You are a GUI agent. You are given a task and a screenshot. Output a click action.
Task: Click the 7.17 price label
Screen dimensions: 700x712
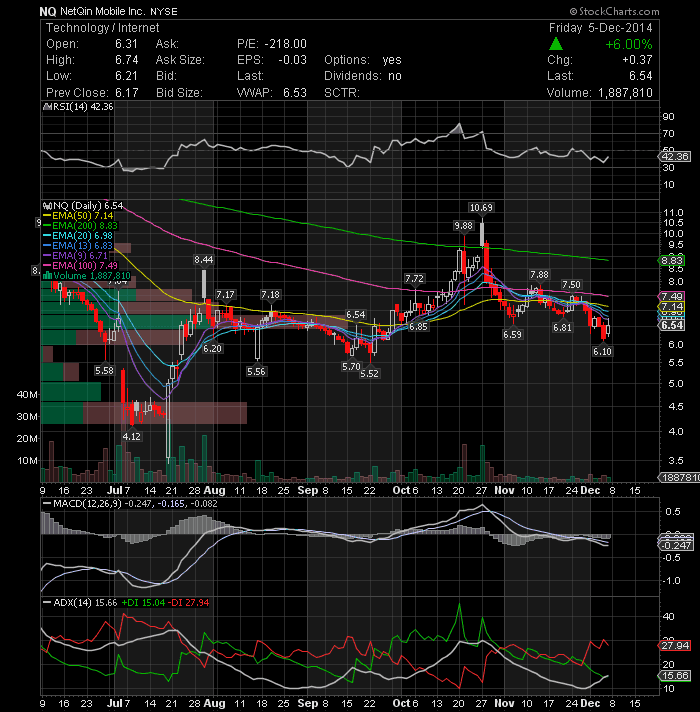coord(225,295)
